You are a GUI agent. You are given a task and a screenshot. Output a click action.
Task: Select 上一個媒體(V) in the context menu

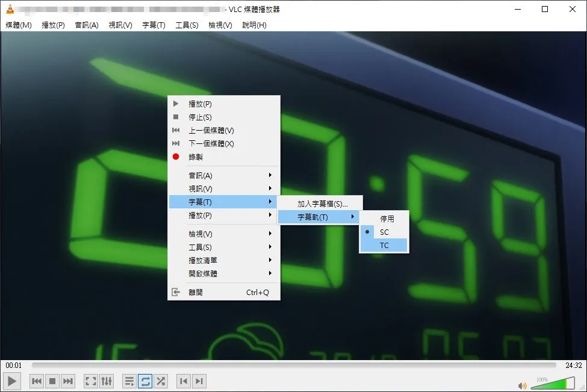coord(224,130)
